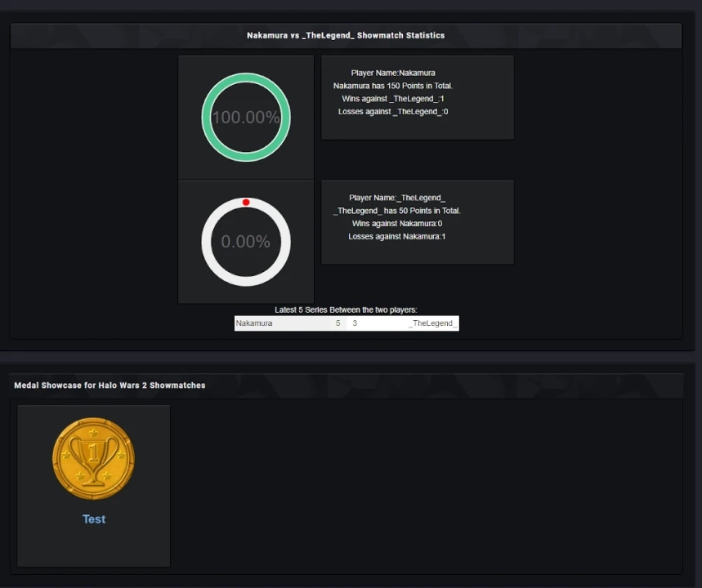Select the 100.00% percentage label

click(x=246, y=118)
